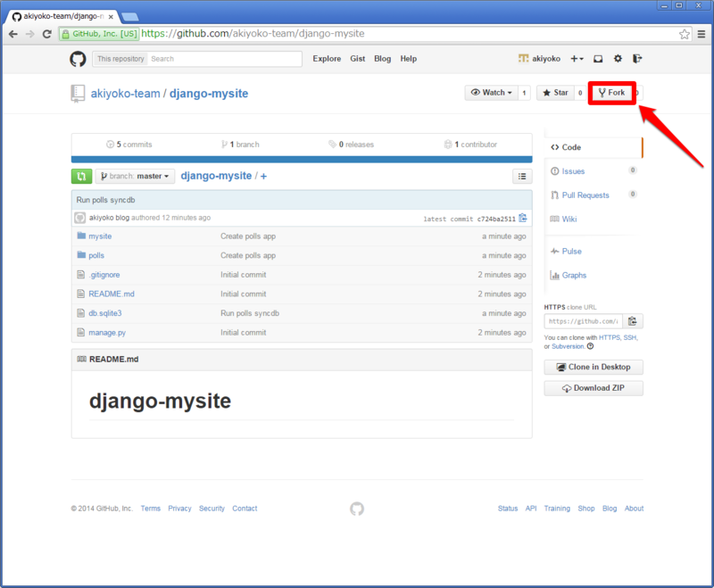
Task: Click the green lock site info badge
Action: [99, 34]
